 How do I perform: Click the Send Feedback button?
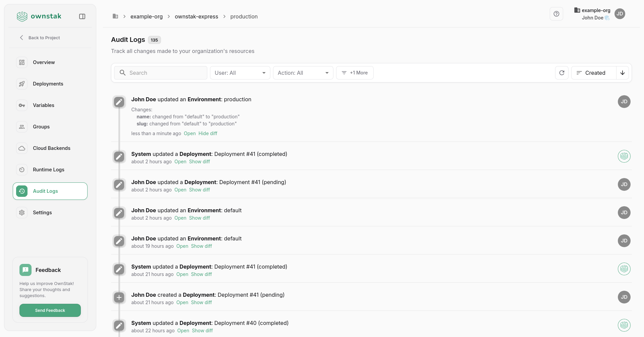(50, 311)
